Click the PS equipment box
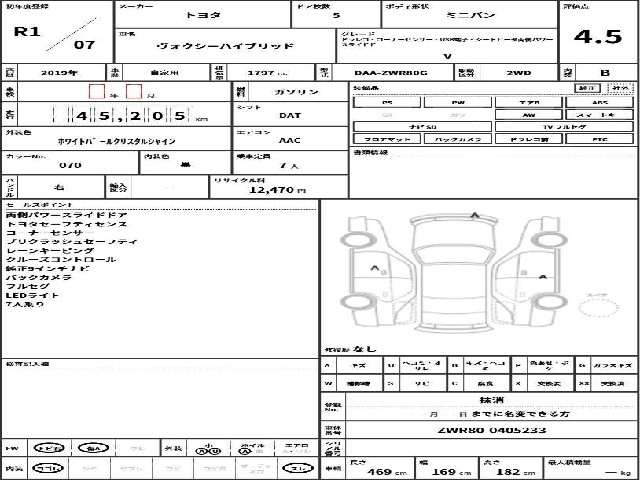 (x=387, y=102)
